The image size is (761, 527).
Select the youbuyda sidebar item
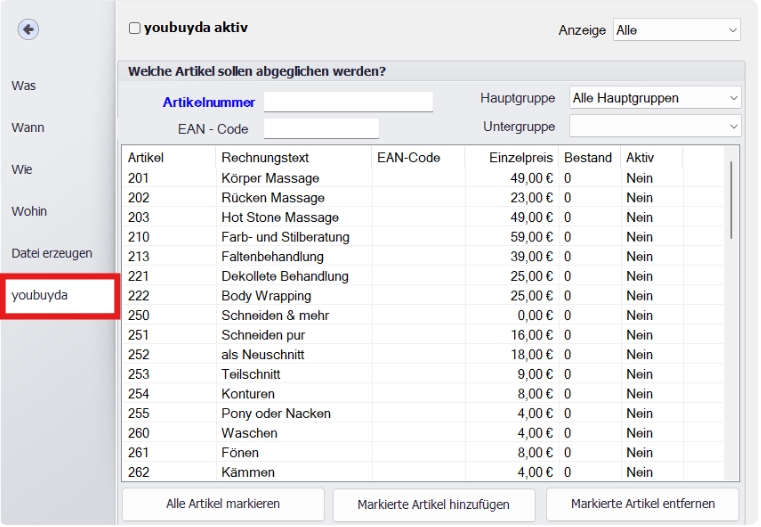pos(59,296)
